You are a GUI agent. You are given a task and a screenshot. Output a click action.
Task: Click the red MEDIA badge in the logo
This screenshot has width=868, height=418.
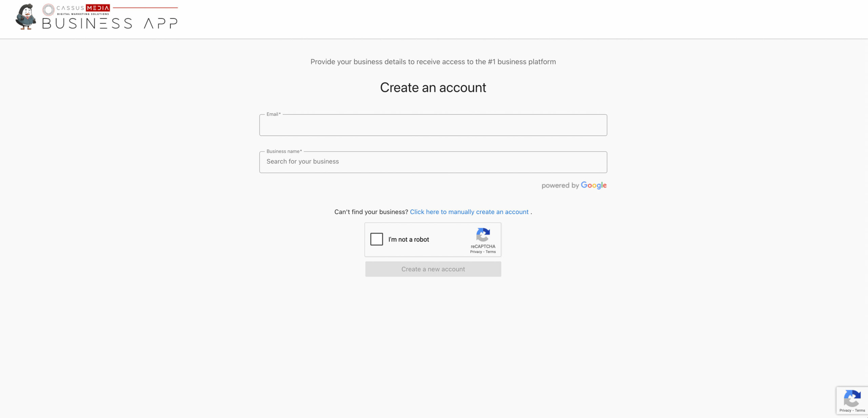click(x=98, y=8)
